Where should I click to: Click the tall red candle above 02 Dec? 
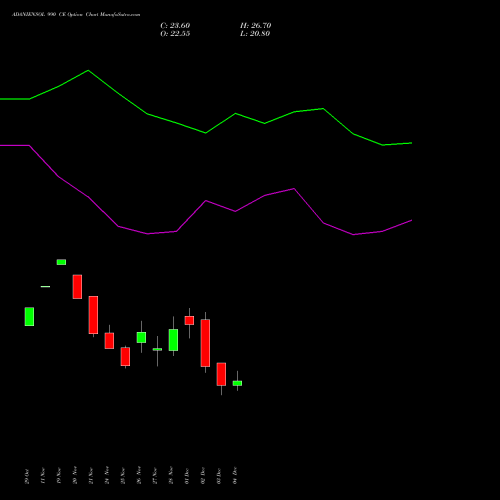point(205,343)
